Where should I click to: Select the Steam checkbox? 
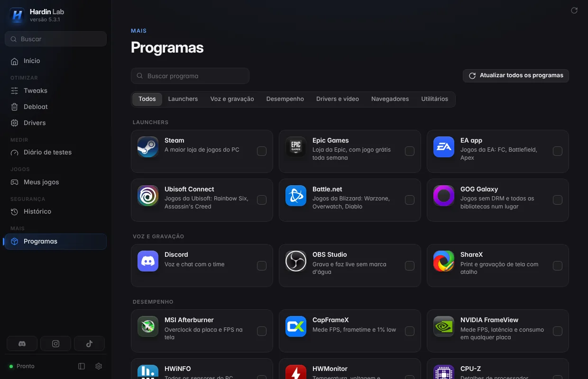point(262,151)
